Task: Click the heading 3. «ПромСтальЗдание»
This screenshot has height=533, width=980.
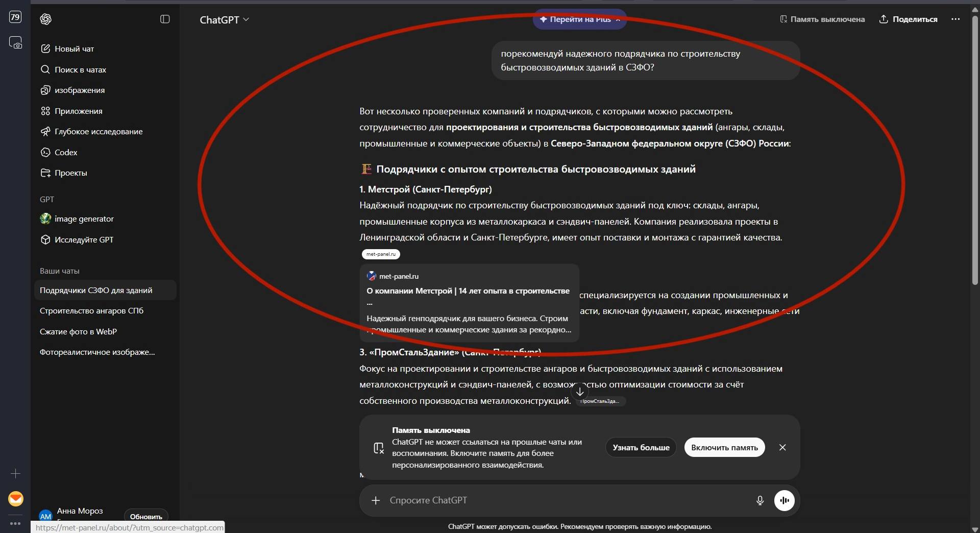Action: (450, 352)
